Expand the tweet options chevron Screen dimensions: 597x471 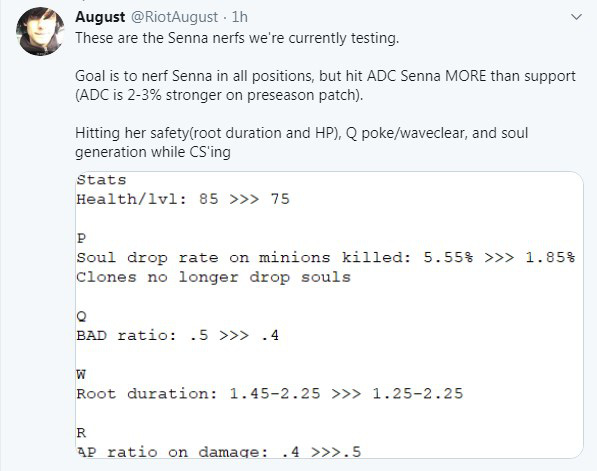576,17
